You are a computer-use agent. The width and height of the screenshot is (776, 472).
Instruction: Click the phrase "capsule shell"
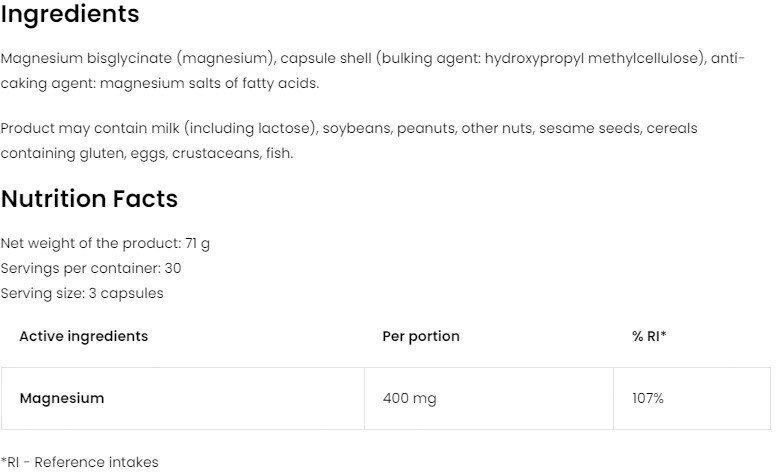point(325,59)
